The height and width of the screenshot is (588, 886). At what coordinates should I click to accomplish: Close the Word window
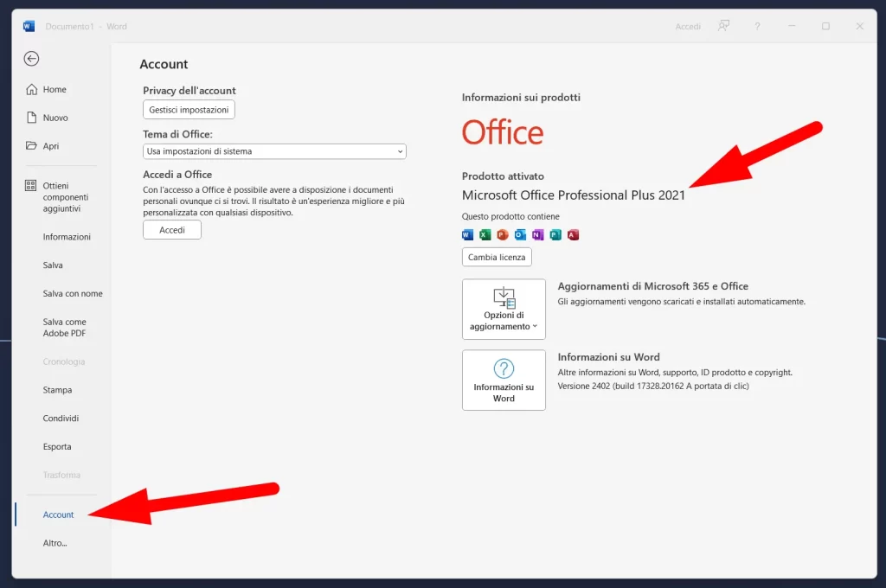tap(859, 26)
